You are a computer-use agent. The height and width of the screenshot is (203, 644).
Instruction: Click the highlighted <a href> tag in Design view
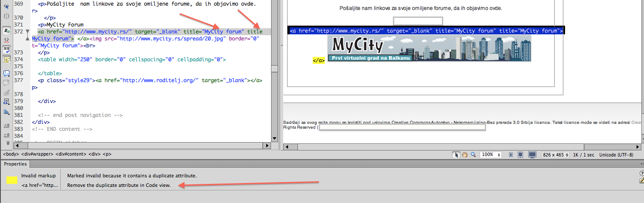pyautogui.click(x=426, y=31)
